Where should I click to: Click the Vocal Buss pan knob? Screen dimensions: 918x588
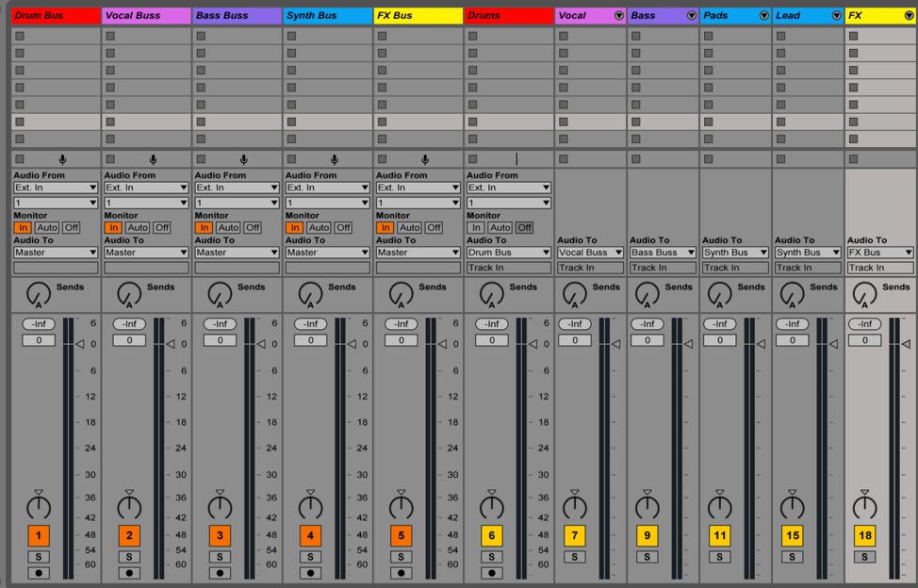click(x=129, y=507)
